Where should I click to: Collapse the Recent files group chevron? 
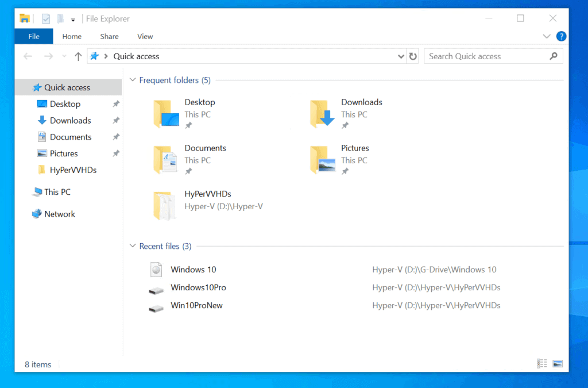click(x=133, y=246)
